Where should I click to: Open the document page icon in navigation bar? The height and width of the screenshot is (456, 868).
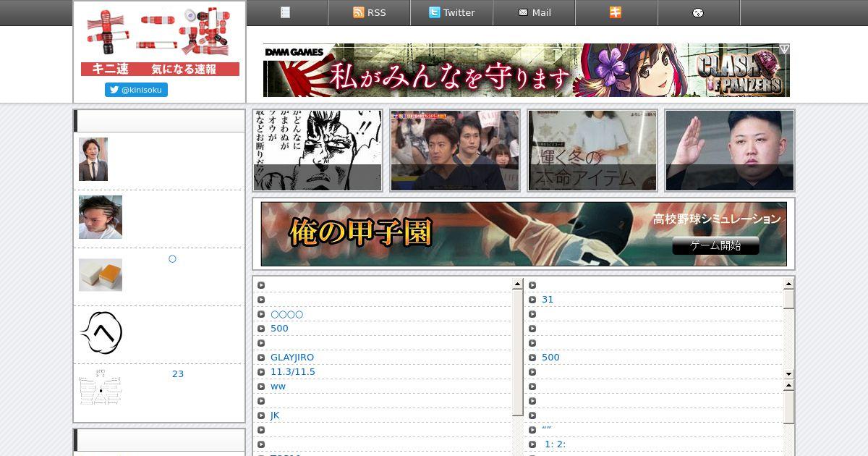click(x=285, y=12)
